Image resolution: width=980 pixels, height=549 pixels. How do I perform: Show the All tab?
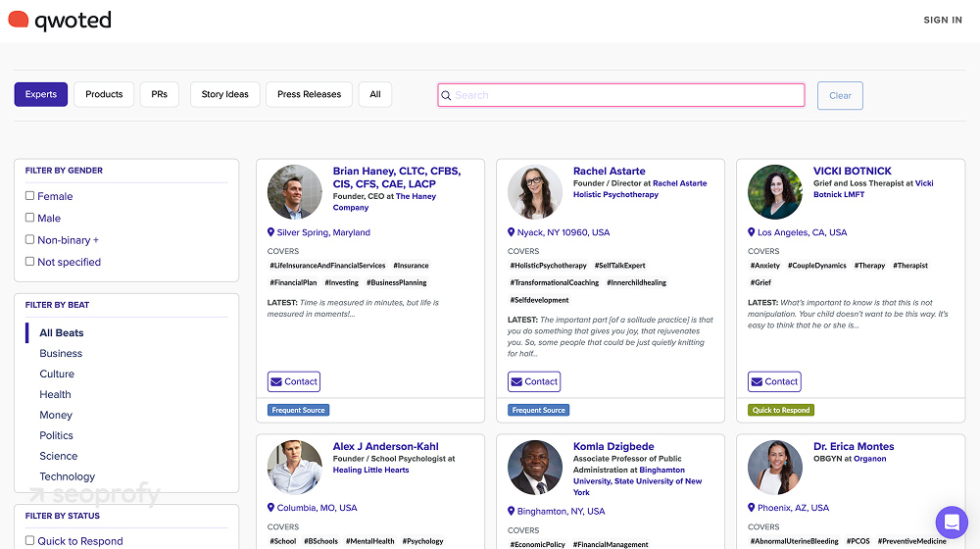pos(375,94)
